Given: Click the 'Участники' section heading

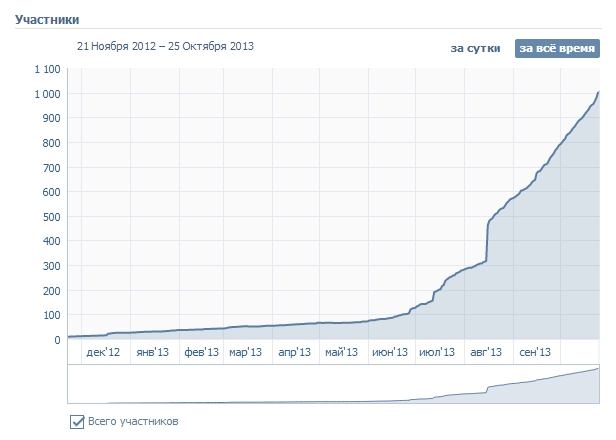Looking at the screenshot, I should [x=47, y=19].
